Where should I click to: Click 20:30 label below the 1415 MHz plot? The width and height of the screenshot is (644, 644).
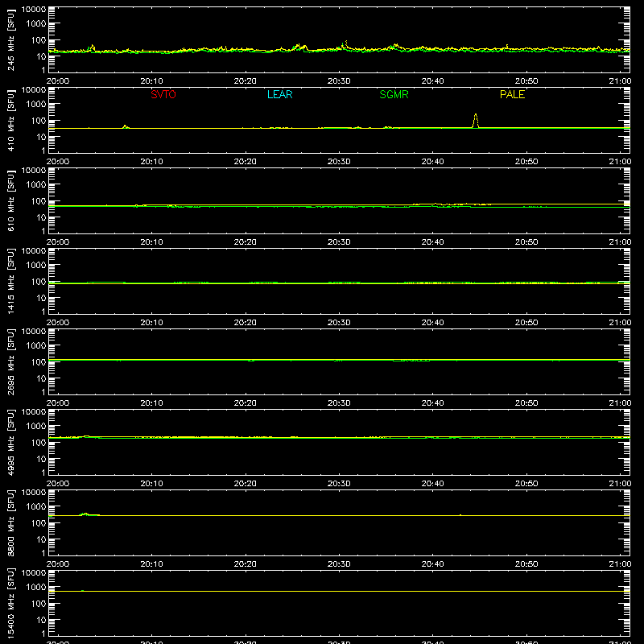(x=339, y=323)
